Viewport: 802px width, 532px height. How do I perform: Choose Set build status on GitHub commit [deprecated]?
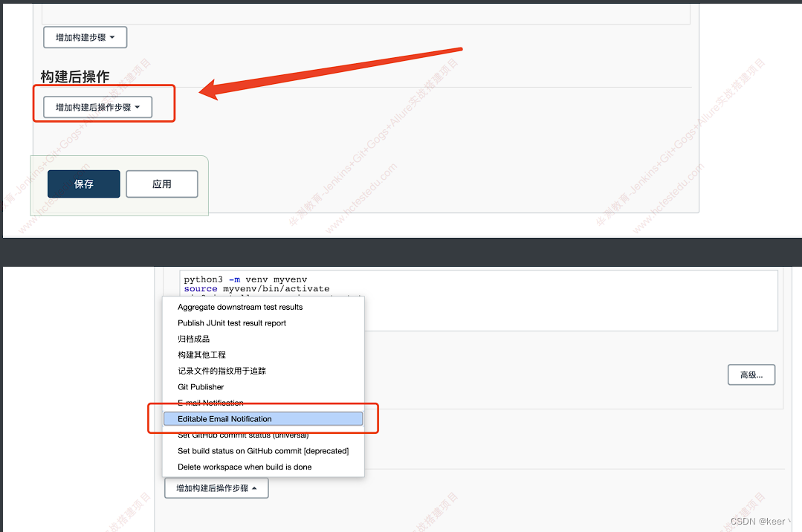[263, 451]
